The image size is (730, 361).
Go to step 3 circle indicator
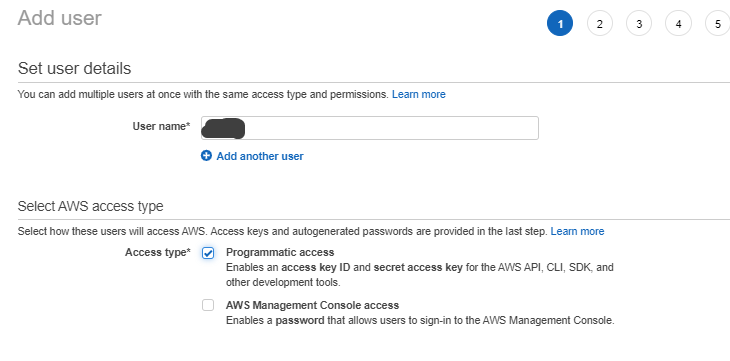(x=639, y=23)
